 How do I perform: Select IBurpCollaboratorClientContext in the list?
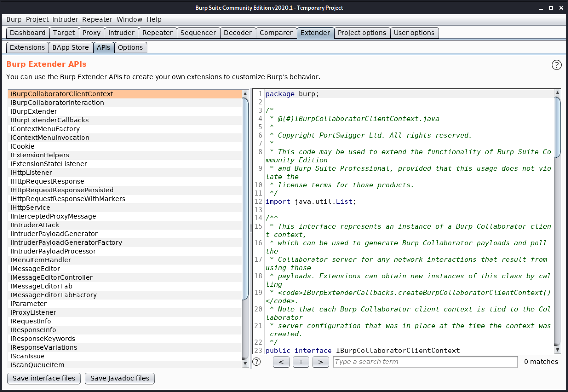125,94
